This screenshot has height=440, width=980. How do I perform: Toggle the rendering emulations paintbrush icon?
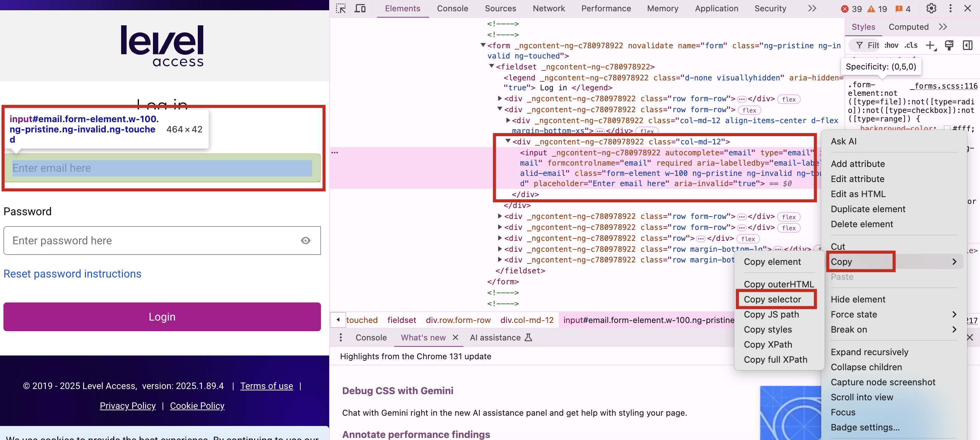pos(949,45)
